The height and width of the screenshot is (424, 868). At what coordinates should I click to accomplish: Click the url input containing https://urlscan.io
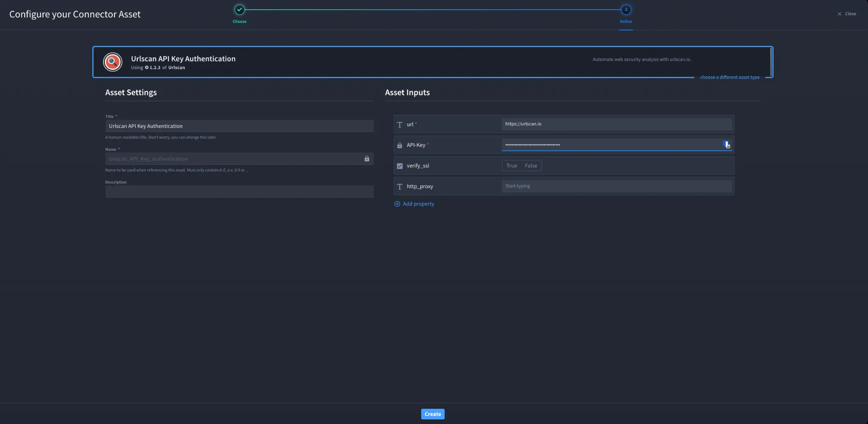point(617,124)
